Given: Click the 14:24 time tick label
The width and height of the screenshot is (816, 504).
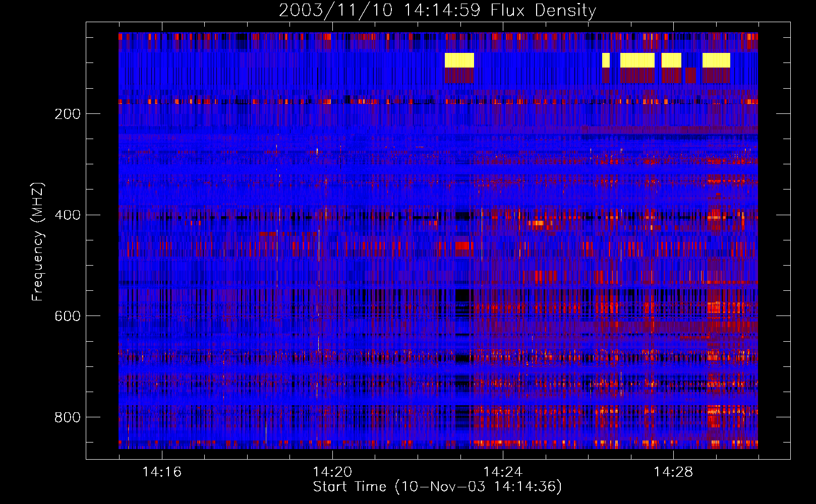Looking at the screenshot, I should click(x=503, y=472).
